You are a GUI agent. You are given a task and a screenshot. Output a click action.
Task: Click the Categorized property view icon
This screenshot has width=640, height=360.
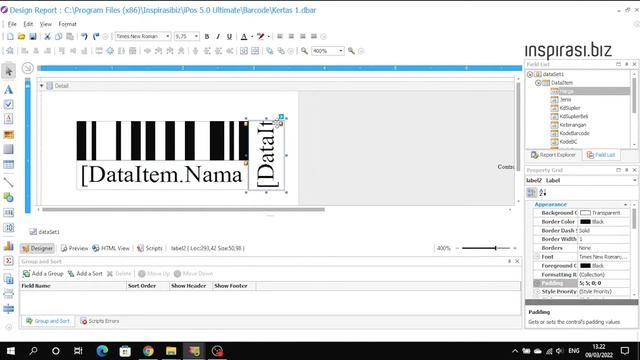pos(531,193)
